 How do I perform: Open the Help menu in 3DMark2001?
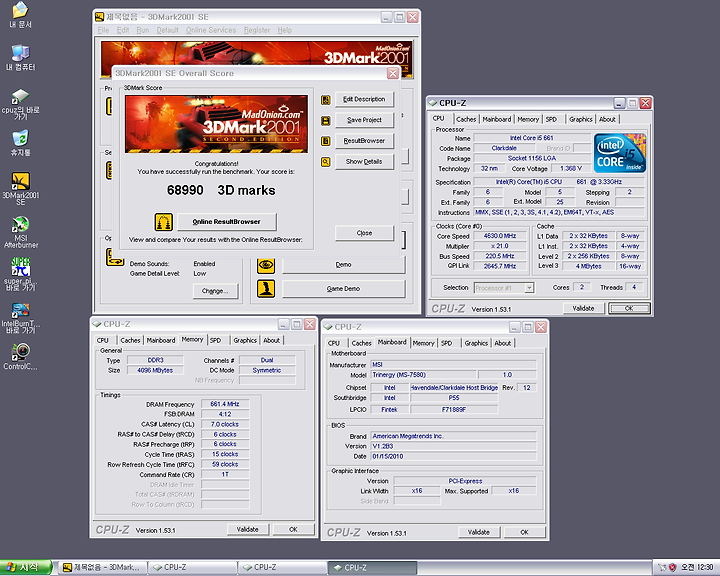tap(285, 30)
